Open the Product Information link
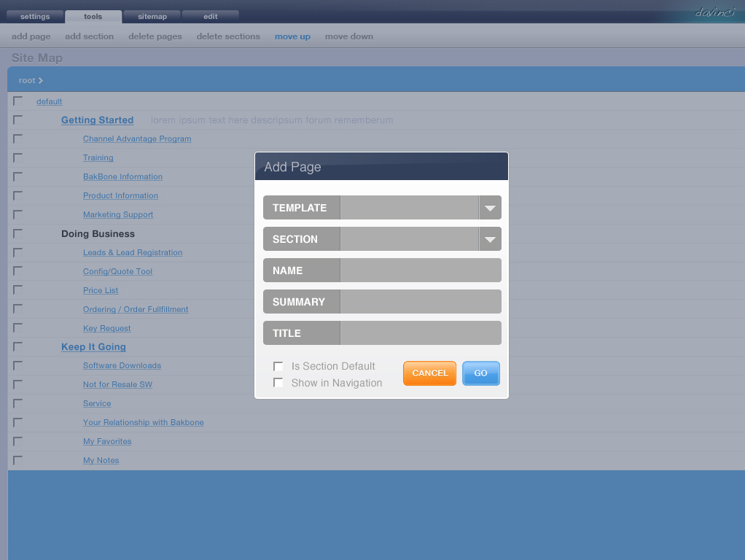Viewport: 745px width, 560px height. point(120,195)
